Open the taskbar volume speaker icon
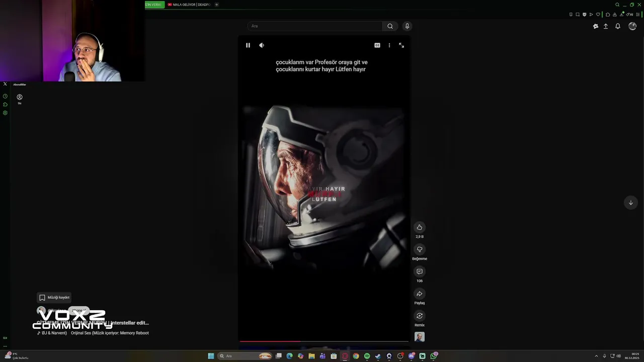Screen dimensions: 644x362 [618, 356]
